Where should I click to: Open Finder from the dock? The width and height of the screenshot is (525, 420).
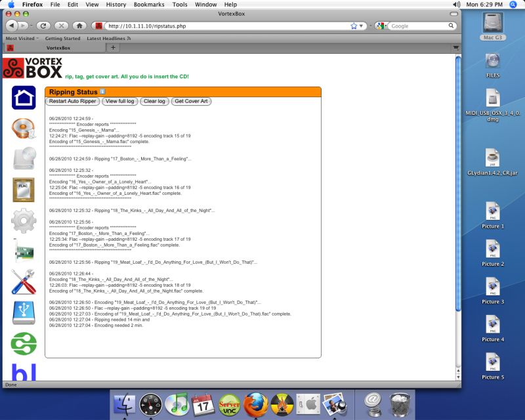click(125, 405)
